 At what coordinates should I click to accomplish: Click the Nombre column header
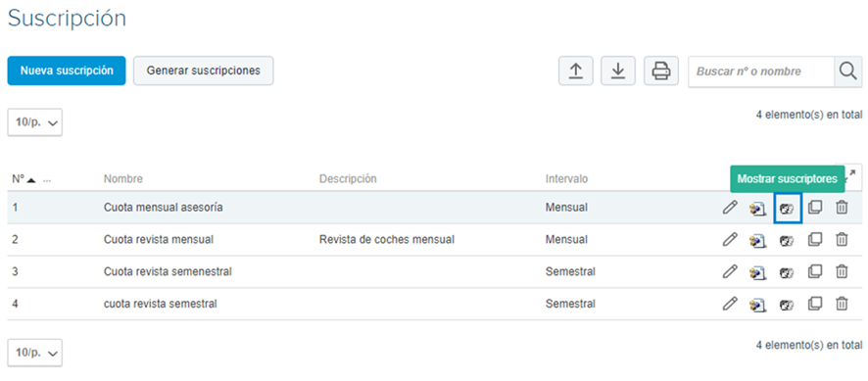coord(122,179)
